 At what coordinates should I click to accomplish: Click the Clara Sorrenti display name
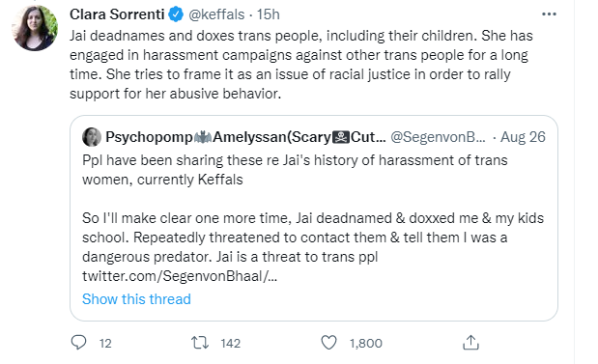(x=117, y=14)
